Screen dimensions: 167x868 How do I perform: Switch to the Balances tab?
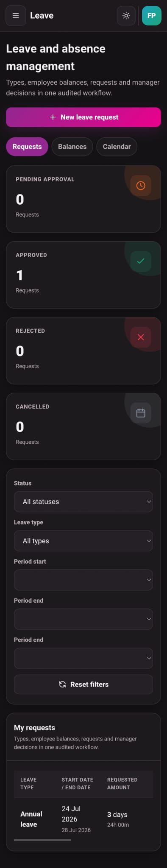click(72, 147)
